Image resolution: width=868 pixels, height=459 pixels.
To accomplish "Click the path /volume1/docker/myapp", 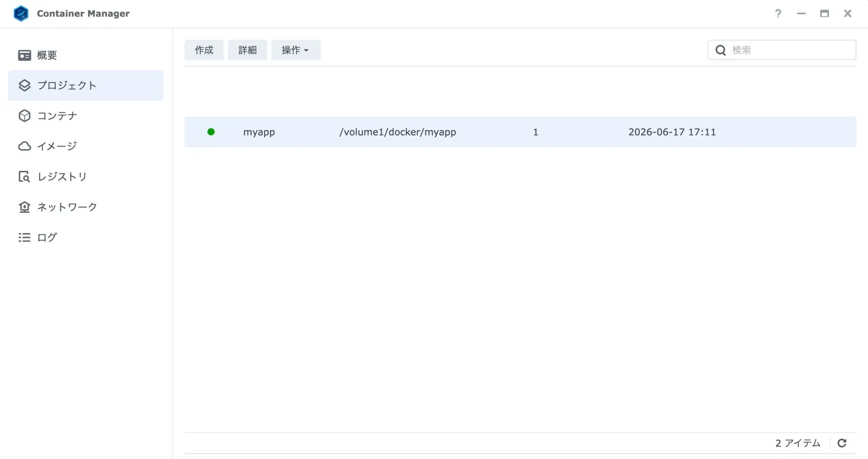I will click(398, 132).
